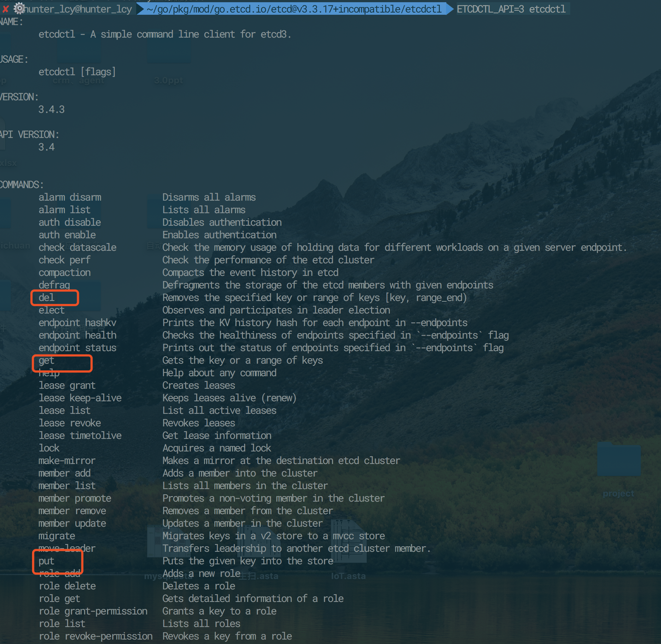Click the 'Enables authentication' description
661x644 pixels.
point(219,235)
